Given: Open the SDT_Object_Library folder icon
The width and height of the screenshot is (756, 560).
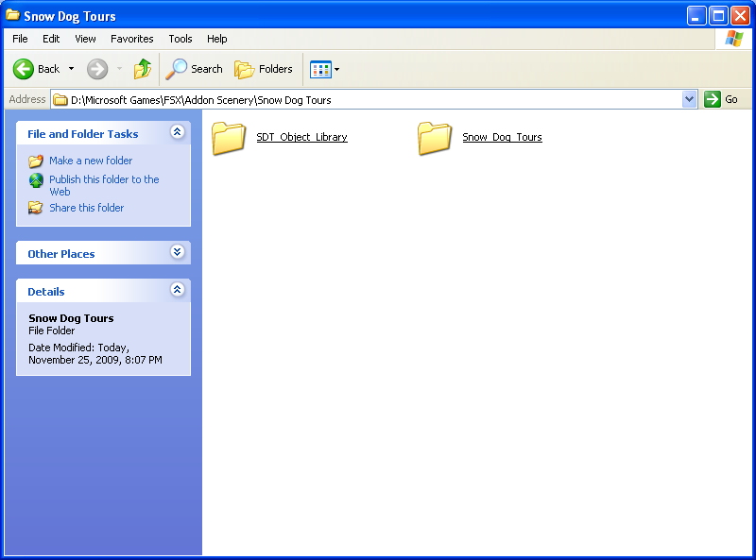Looking at the screenshot, I should [229, 138].
